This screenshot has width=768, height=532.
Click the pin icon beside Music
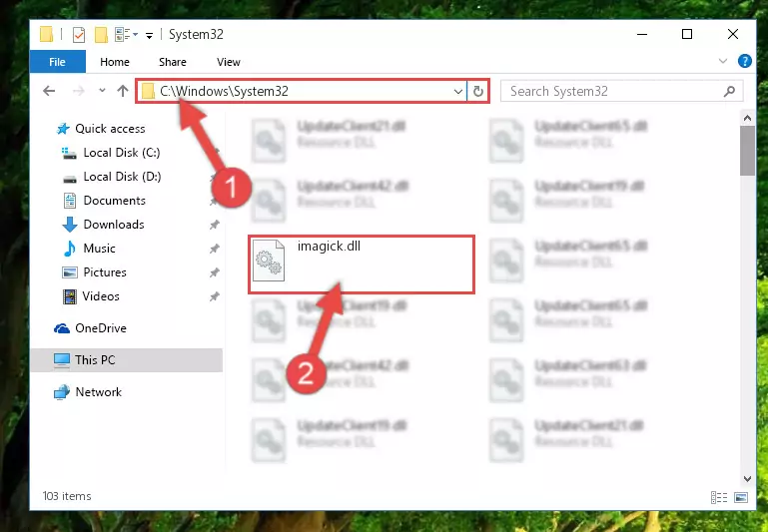[214, 249]
